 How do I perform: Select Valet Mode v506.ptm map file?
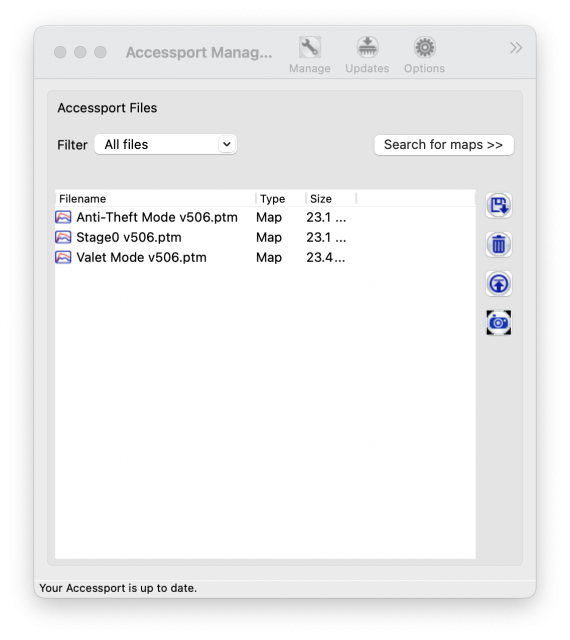[x=265, y=257]
